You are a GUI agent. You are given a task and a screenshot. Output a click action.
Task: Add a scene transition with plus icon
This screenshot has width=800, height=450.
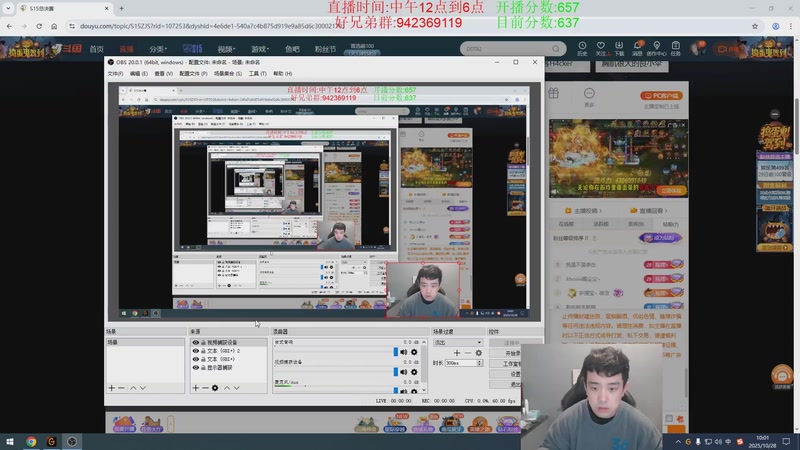[x=457, y=353]
